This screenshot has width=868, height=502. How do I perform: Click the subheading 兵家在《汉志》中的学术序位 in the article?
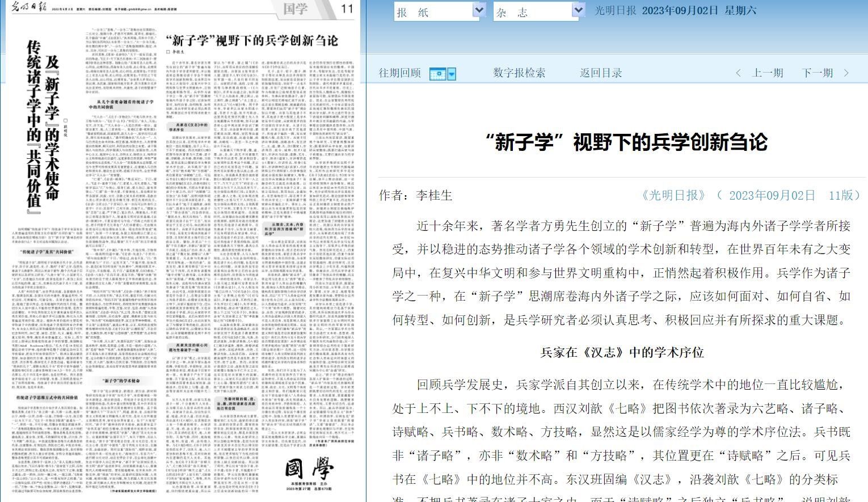(622, 352)
